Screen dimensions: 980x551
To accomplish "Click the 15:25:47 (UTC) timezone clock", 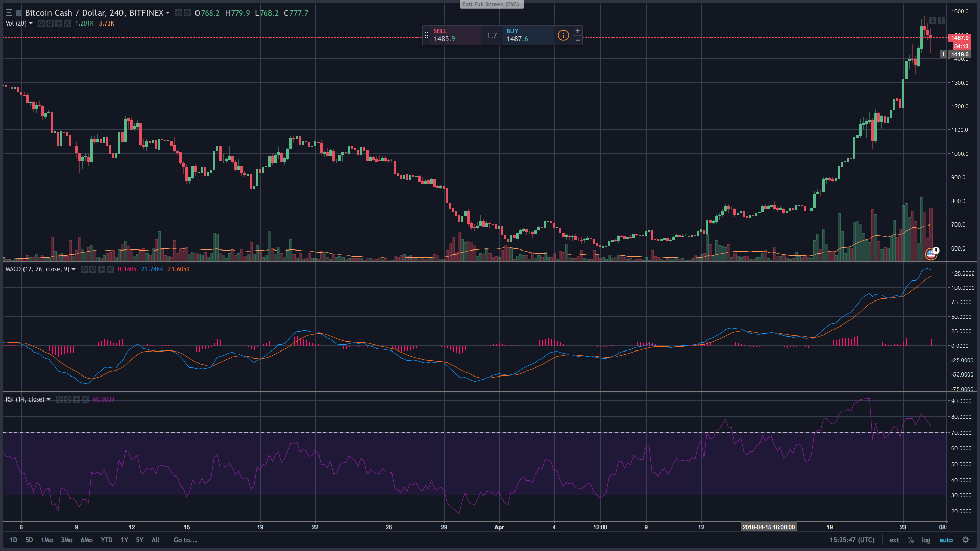I will point(852,540).
